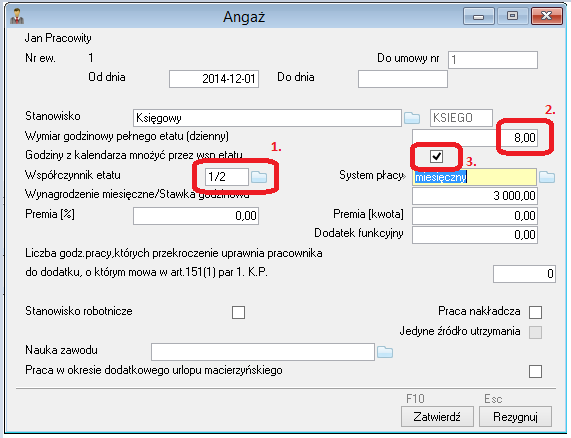Click the Wymiar godzinowy pełnego etatu label
This screenshot has width=571, height=438.
127,136
